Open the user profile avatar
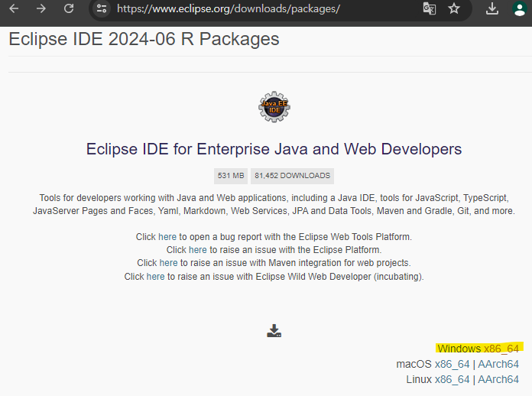Viewport: 532px width, 396px height. (x=520, y=9)
